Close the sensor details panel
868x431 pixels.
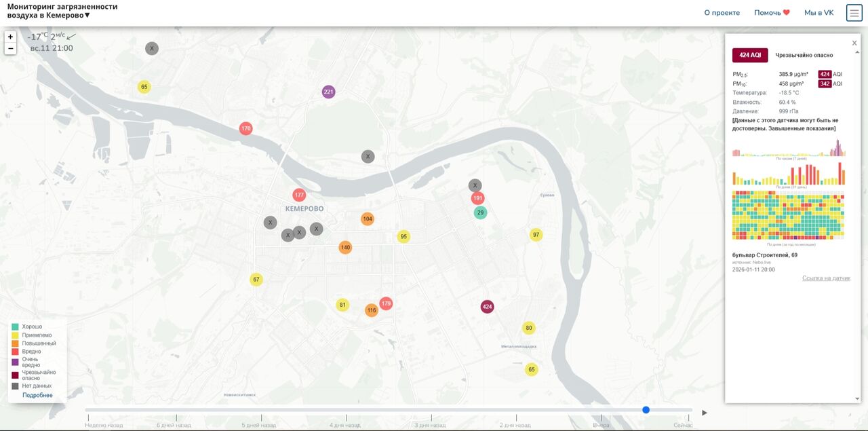point(854,43)
